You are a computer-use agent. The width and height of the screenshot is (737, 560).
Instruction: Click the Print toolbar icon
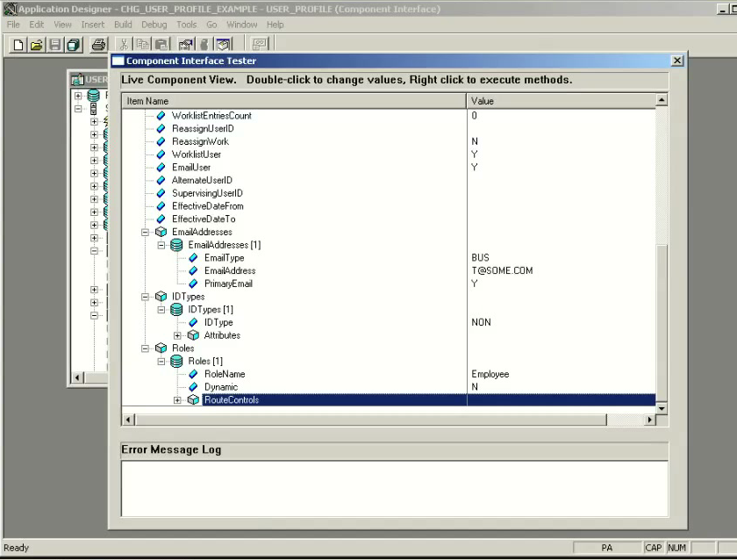tap(98, 45)
